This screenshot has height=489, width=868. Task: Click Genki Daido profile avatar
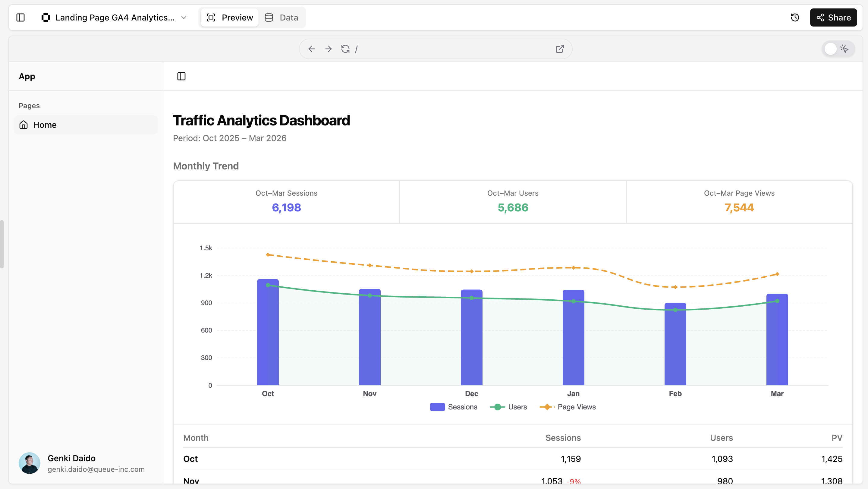(29, 463)
